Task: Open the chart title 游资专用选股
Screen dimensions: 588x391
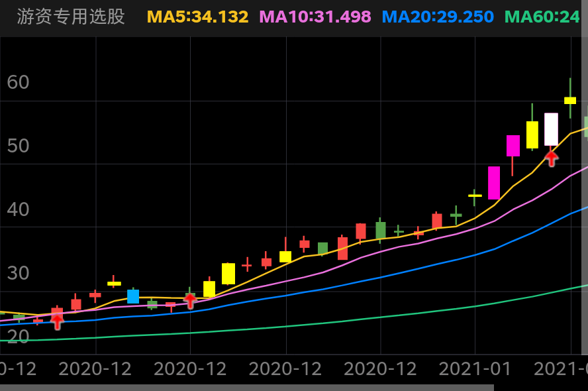Action: (x=70, y=16)
